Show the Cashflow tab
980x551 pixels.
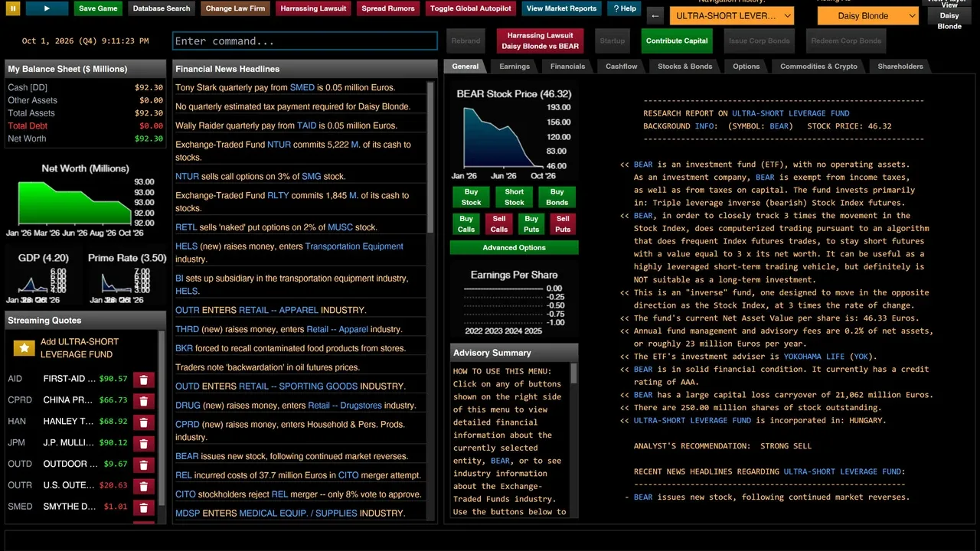click(622, 67)
